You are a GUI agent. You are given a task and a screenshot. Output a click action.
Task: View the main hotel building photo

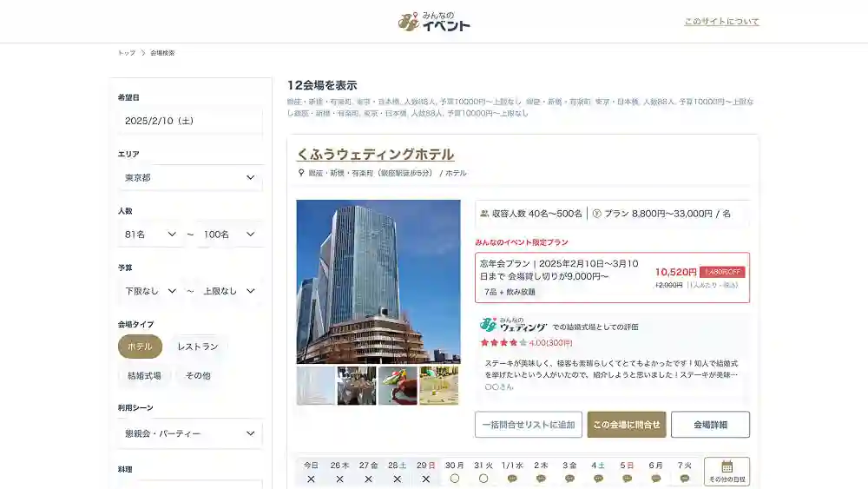[378, 281]
